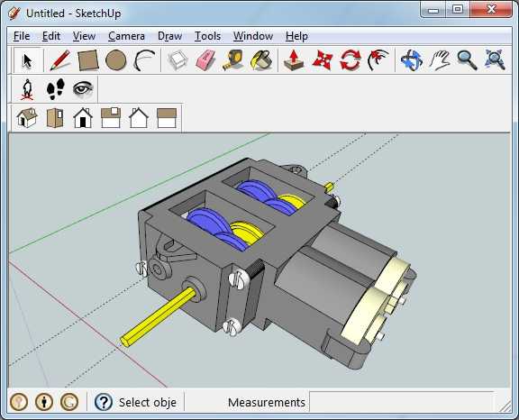Open the Draw menu
Image resolution: width=519 pixels, height=420 pixels.
click(169, 36)
